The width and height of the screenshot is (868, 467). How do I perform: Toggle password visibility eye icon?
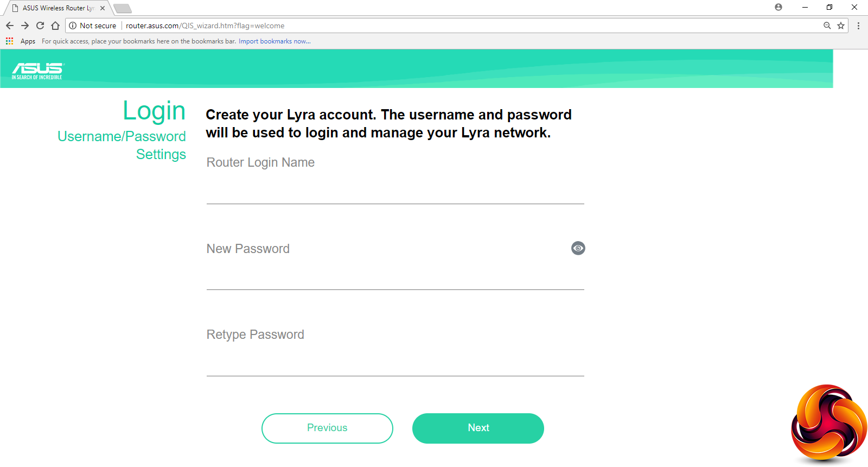tap(578, 248)
